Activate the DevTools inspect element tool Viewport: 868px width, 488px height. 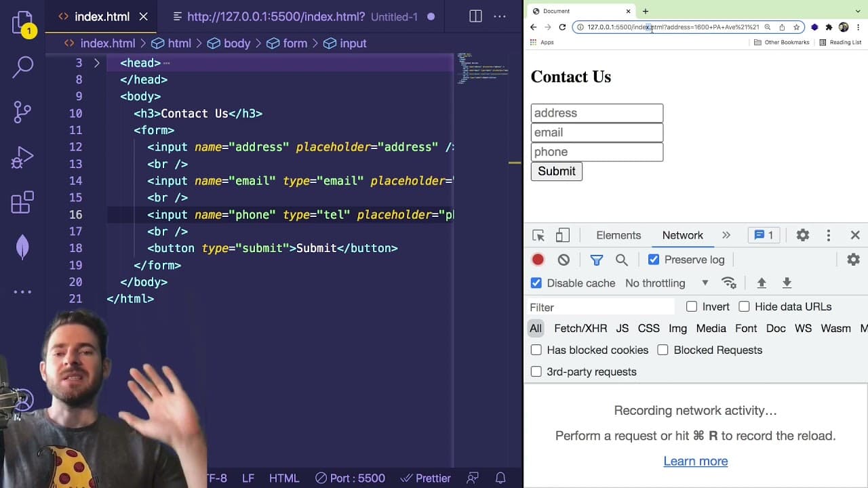pos(538,235)
